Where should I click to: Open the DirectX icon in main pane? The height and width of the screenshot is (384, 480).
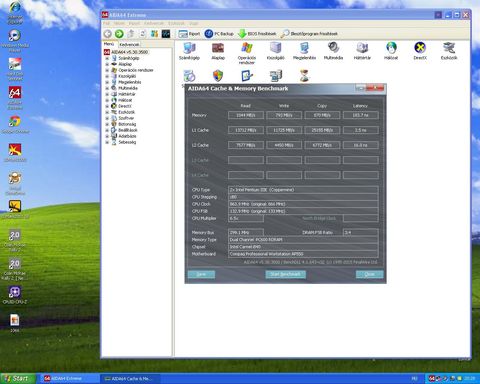(420, 51)
